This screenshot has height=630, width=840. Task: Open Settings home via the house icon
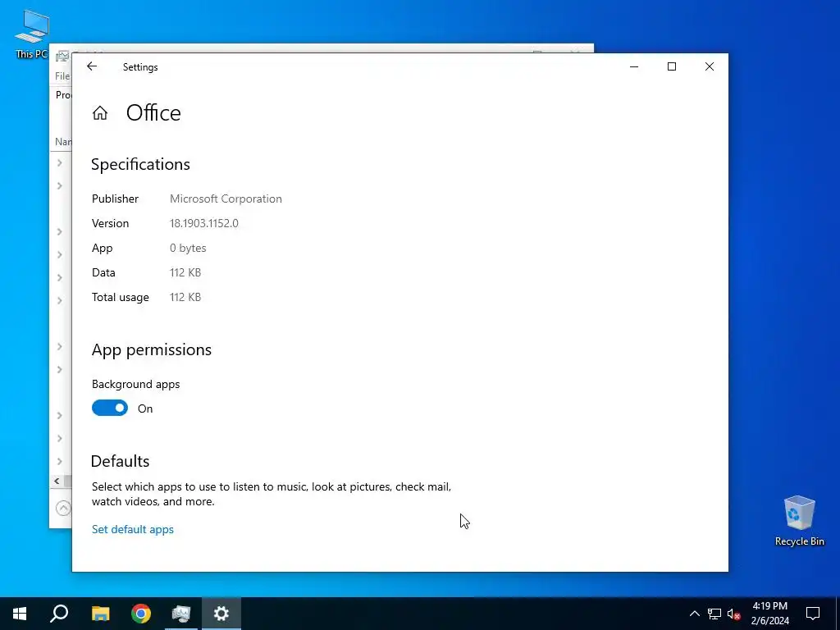coord(99,113)
